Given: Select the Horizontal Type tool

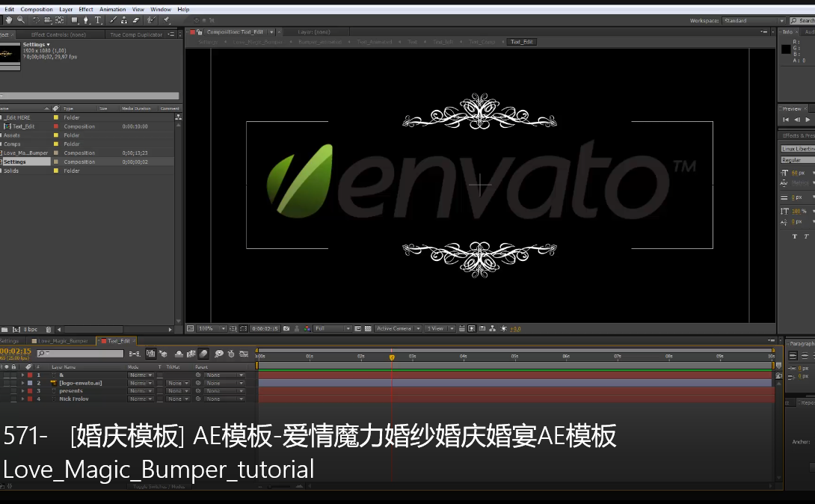Looking at the screenshot, I should [x=98, y=20].
